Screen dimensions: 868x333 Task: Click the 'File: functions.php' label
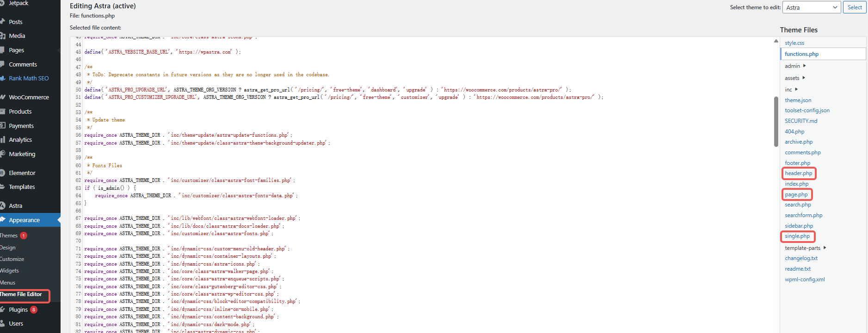pos(92,16)
